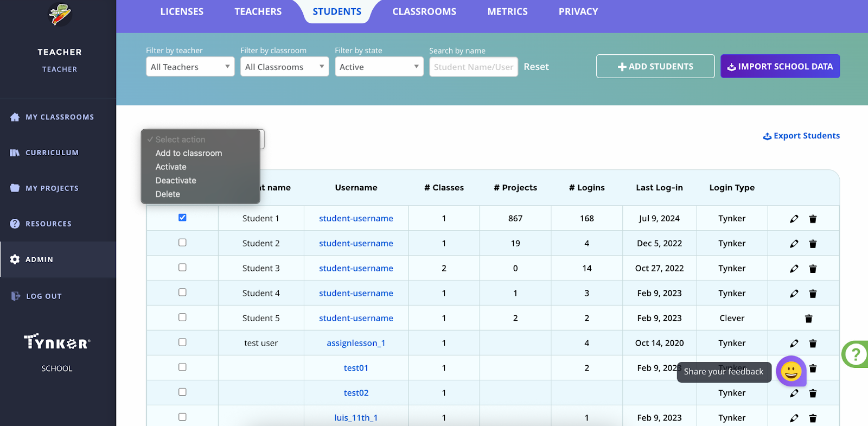This screenshot has height=426, width=868.
Task: Switch to the Classrooms tab
Action: [x=424, y=12]
